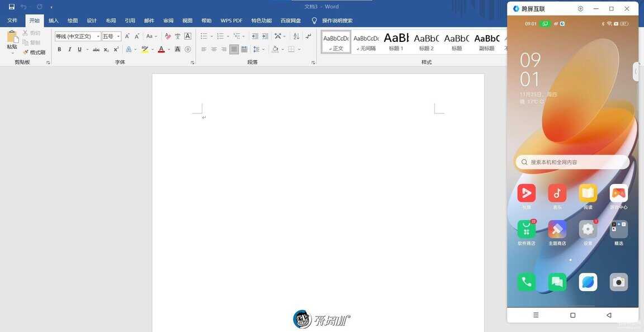Open the 文件 File menu
644x332 pixels.
tap(12, 21)
